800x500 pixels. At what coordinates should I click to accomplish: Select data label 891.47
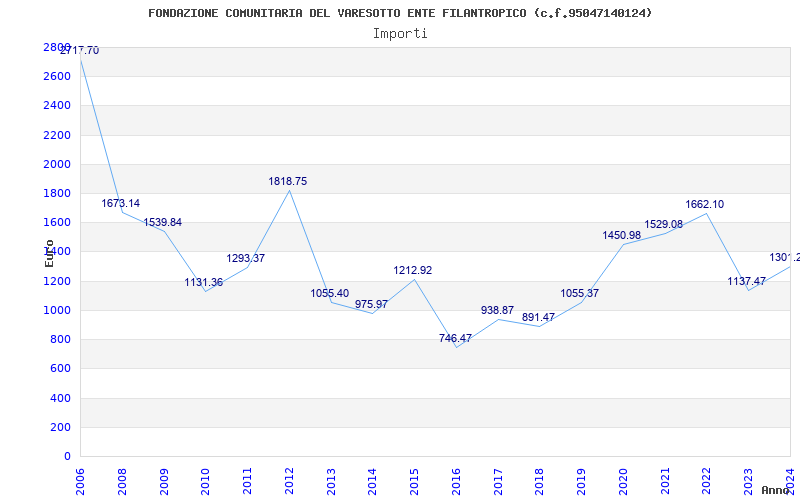[x=538, y=317]
